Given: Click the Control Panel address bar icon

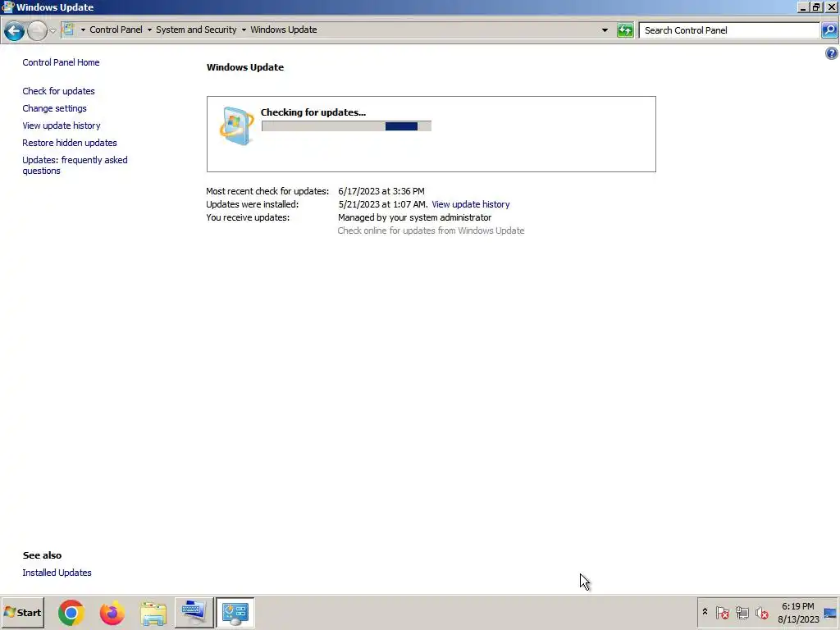Looking at the screenshot, I should tap(69, 30).
